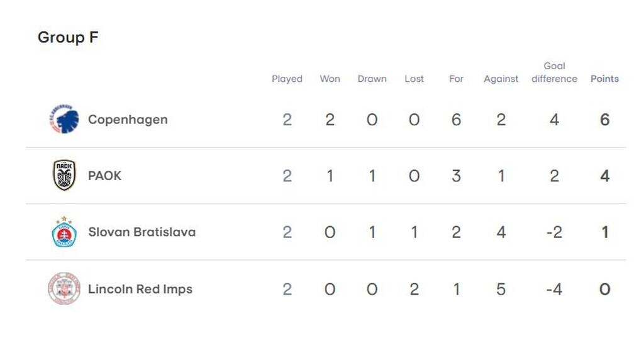Open the PAOK team link
Image resolution: width=644 pixels, height=352 pixels.
[104, 176]
